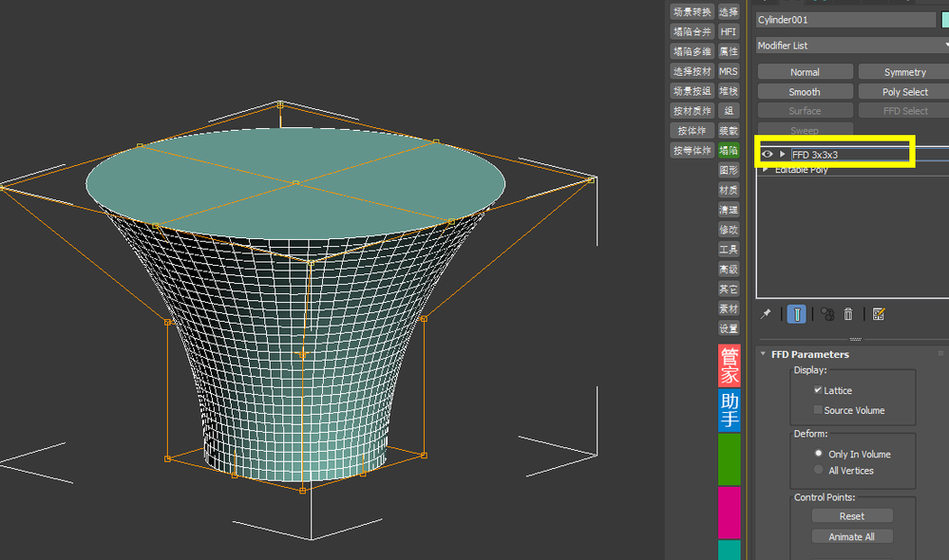Uncheck the Lattice display checkbox
Viewport: 949px width, 560px height.
click(x=817, y=390)
